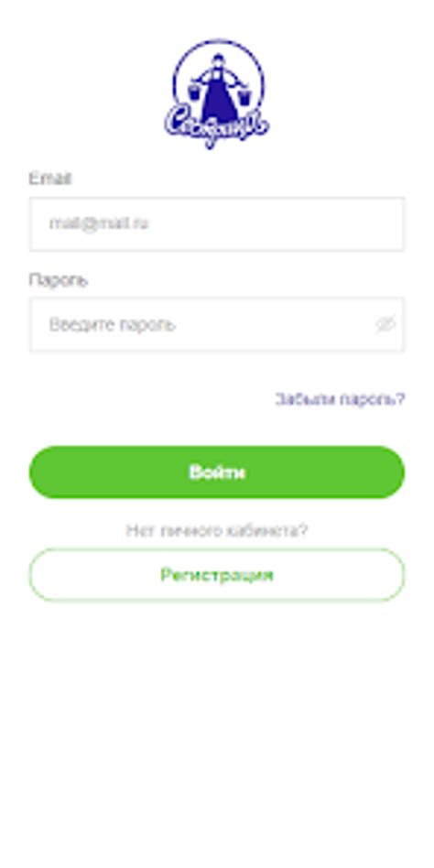Open the "Забыли пароль?" link
This screenshot has width=434, height=868.
click(340, 399)
